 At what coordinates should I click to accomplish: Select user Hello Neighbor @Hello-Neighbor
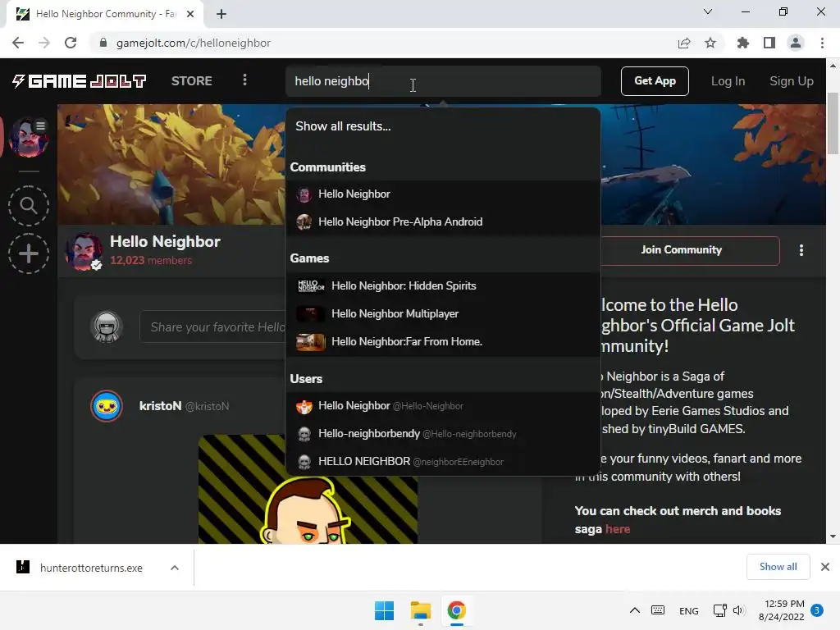click(x=443, y=406)
